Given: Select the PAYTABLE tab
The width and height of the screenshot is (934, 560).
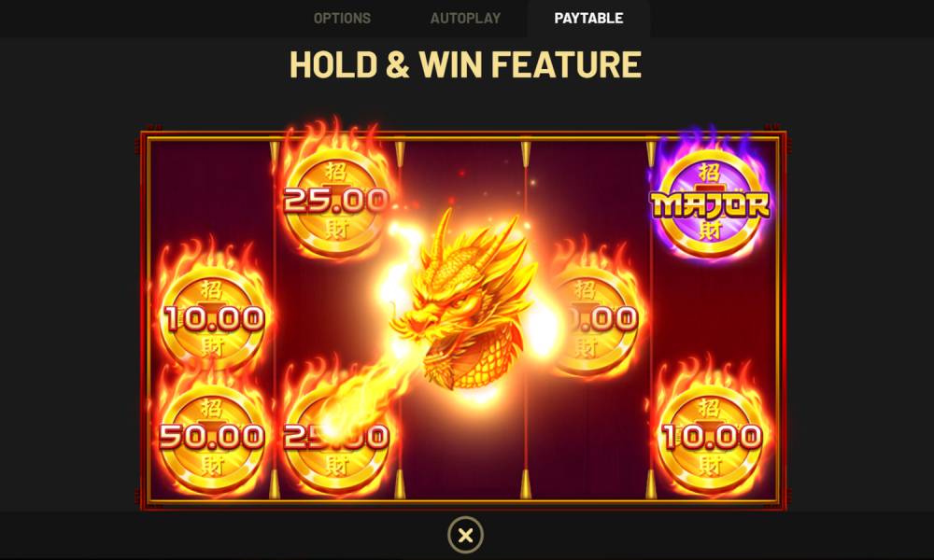Looking at the screenshot, I should tap(588, 19).
